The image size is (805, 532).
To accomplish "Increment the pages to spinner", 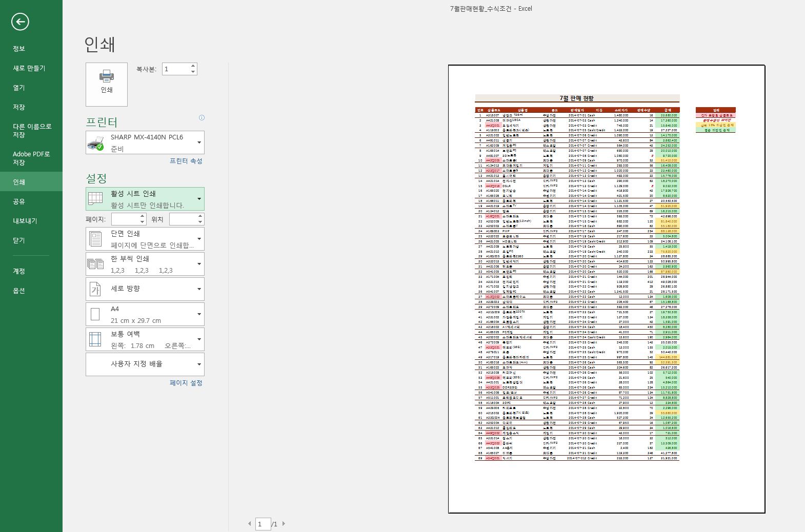I will [x=200, y=216].
